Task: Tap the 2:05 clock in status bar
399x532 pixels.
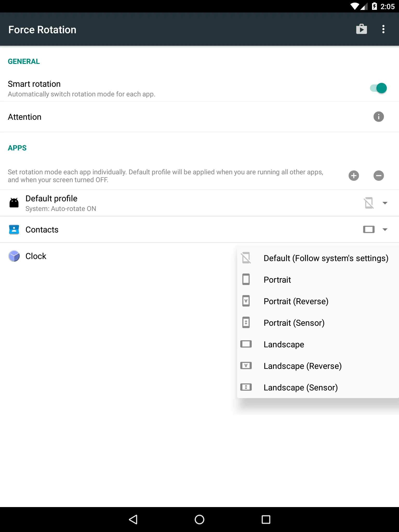Action: (388, 6)
